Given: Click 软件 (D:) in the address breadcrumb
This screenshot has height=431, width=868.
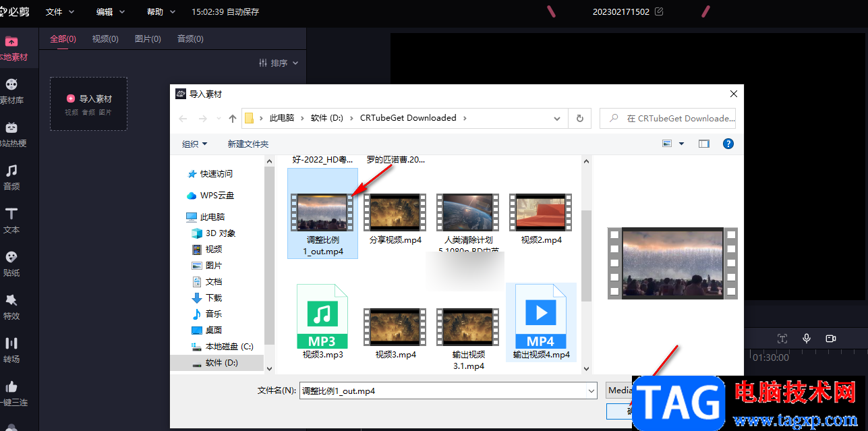Looking at the screenshot, I should point(327,118).
